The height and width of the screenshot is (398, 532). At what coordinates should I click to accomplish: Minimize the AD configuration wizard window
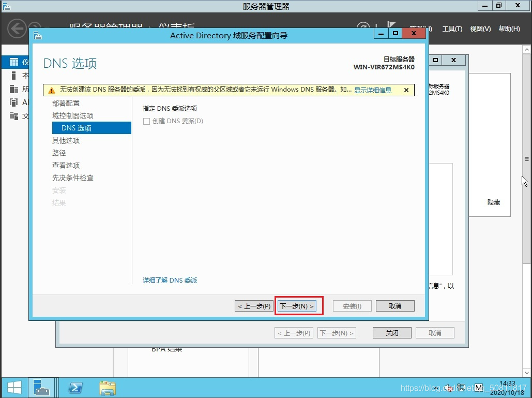coord(381,33)
